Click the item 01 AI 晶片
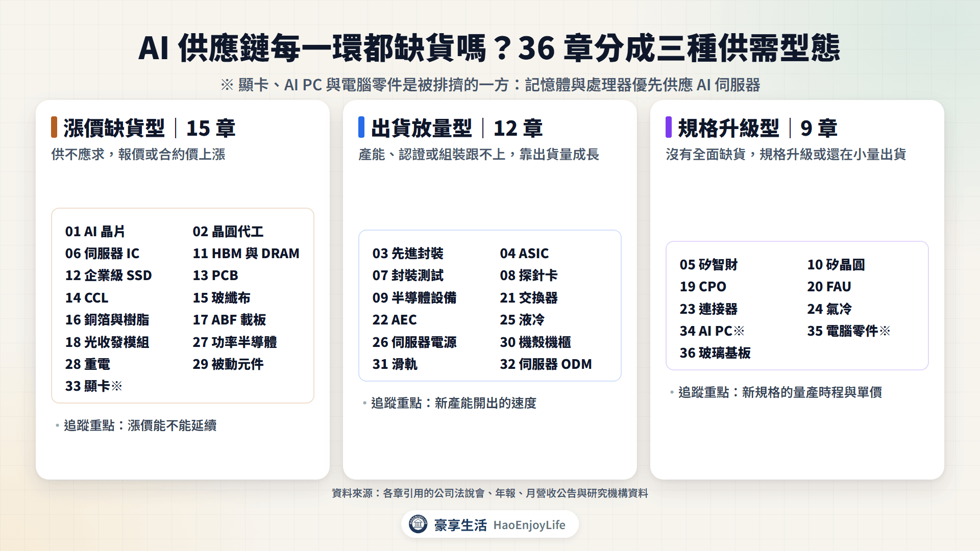The width and height of the screenshot is (980, 551). [x=95, y=232]
